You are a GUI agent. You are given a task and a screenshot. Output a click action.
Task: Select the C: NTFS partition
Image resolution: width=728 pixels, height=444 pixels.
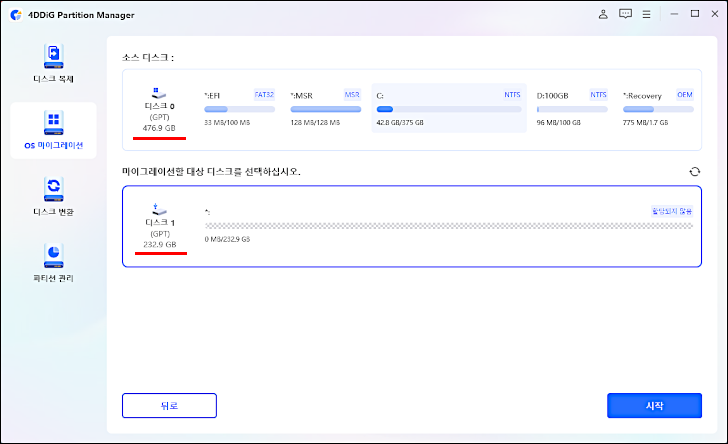[449, 108]
